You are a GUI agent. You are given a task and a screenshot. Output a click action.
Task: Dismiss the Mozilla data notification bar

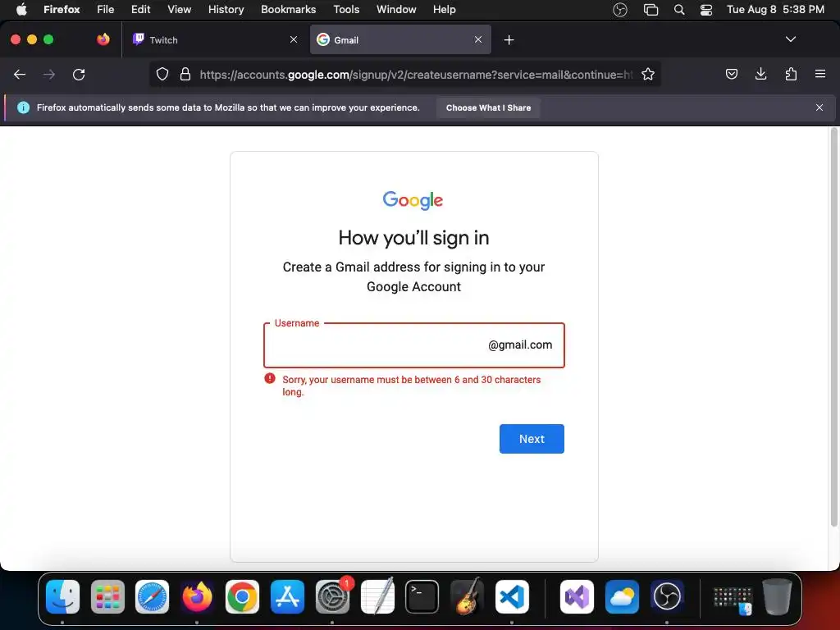click(x=819, y=107)
